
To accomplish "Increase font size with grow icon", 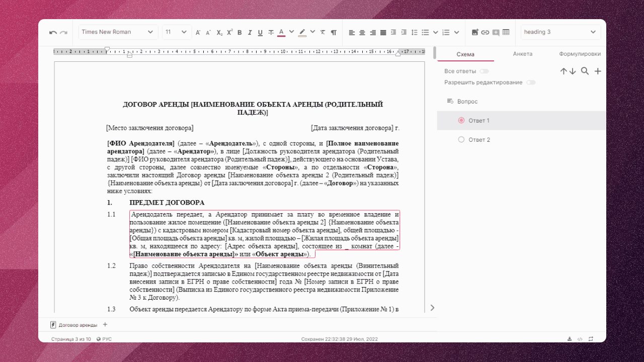I will coord(198,32).
